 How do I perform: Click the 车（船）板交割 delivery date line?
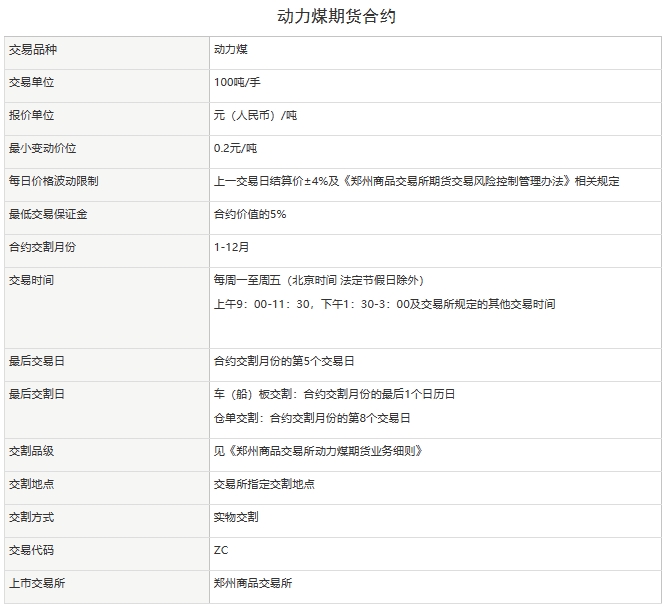334,394
